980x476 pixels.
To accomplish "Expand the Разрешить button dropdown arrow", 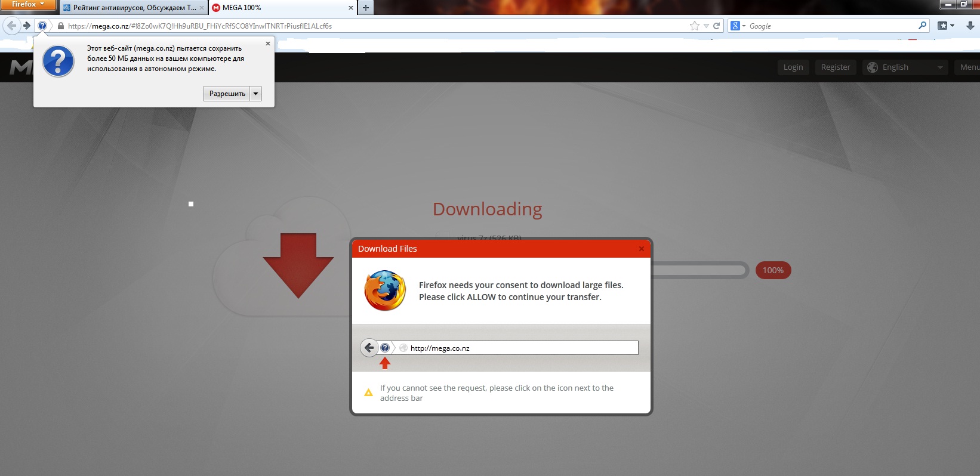I will click(256, 94).
